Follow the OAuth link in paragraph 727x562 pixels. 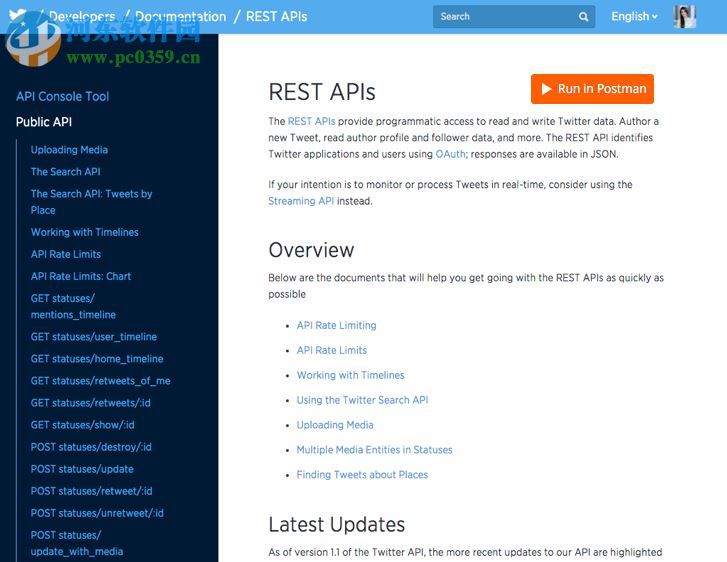pos(451,154)
